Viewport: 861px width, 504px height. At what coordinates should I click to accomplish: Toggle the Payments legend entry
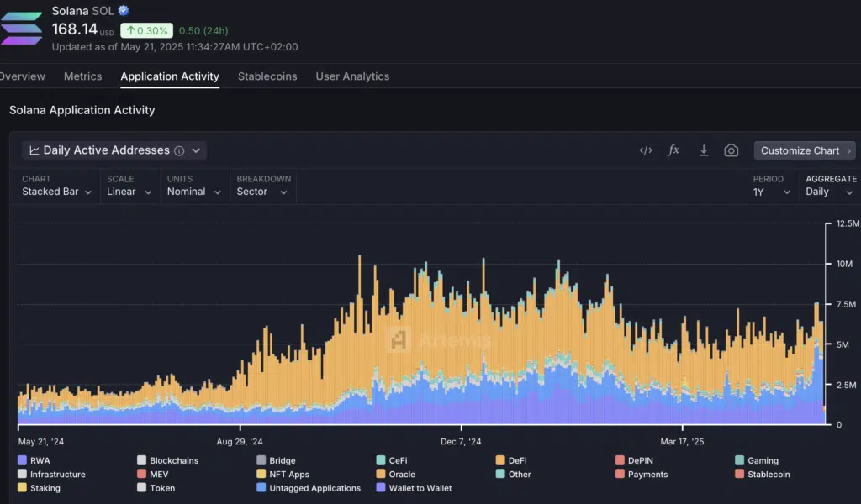click(x=642, y=475)
